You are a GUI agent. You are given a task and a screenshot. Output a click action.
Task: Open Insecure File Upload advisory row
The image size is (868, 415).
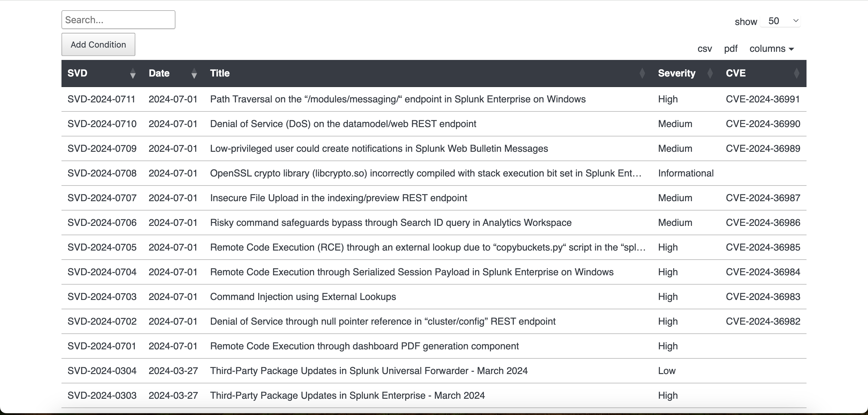click(338, 198)
